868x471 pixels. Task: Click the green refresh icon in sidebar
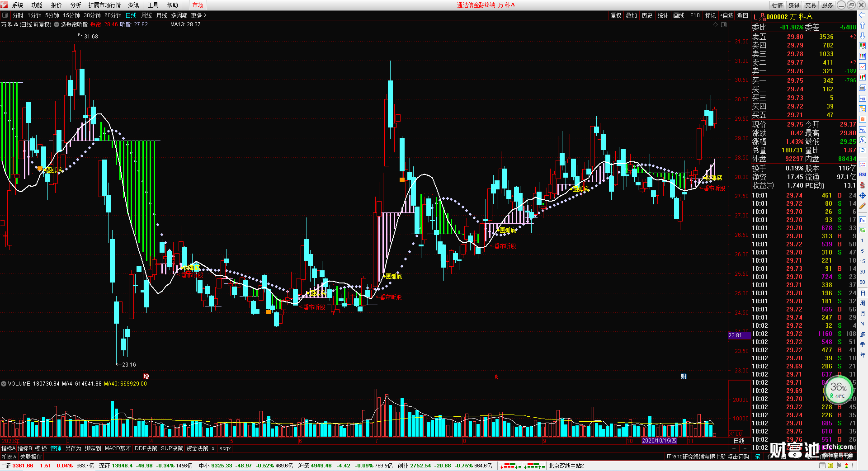coord(862,231)
